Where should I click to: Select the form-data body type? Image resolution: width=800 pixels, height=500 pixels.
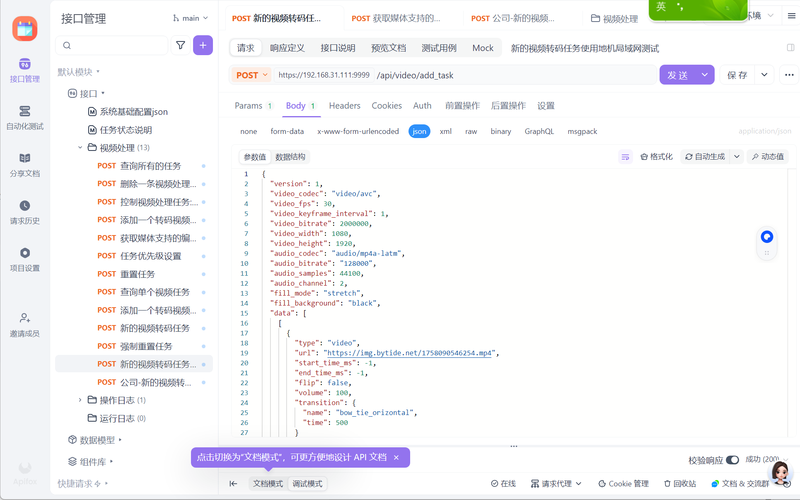287,131
